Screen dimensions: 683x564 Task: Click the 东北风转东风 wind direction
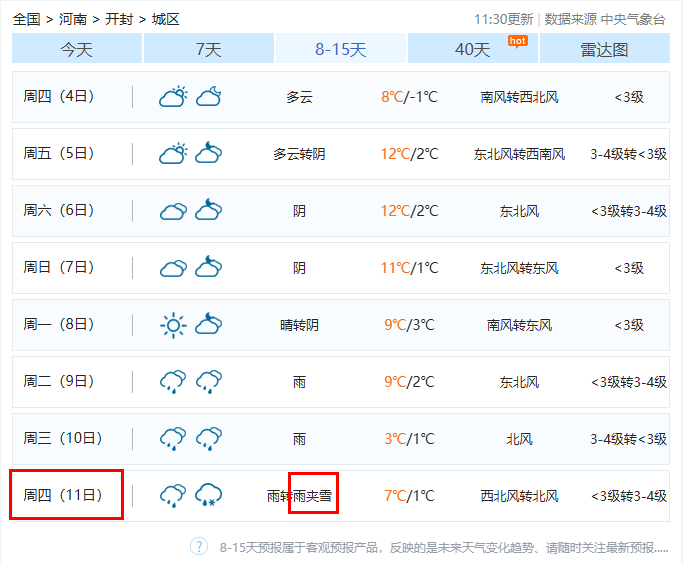coord(520,268)
